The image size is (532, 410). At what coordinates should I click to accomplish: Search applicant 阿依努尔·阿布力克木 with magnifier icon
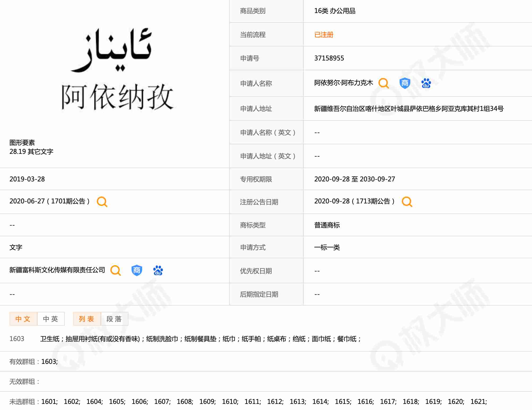[383, 83]
